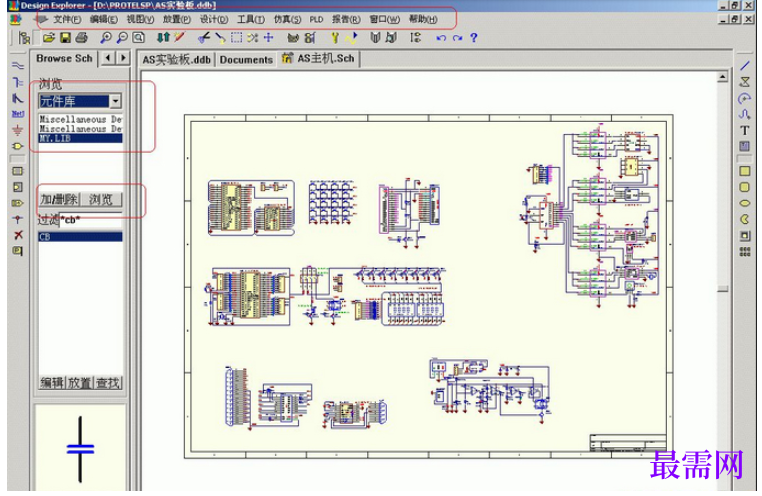762x496 pixels.
Task: Click the open file folder icon
Action: coord(49,37)
